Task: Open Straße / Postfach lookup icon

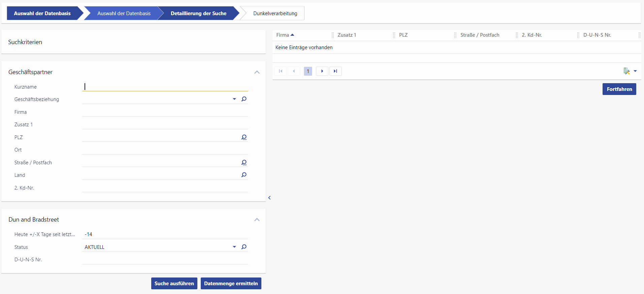Action: click(244, 162)
